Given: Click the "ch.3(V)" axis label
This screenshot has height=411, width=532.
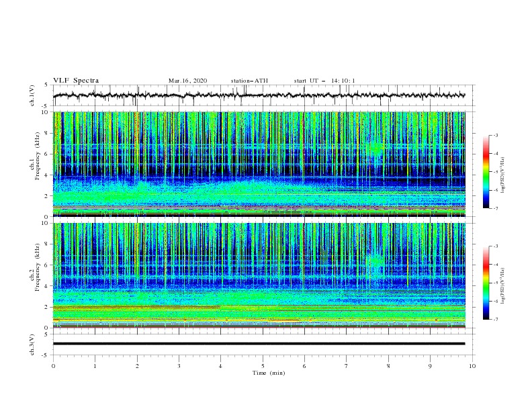Looking at the screenshot, I should 32,345.
